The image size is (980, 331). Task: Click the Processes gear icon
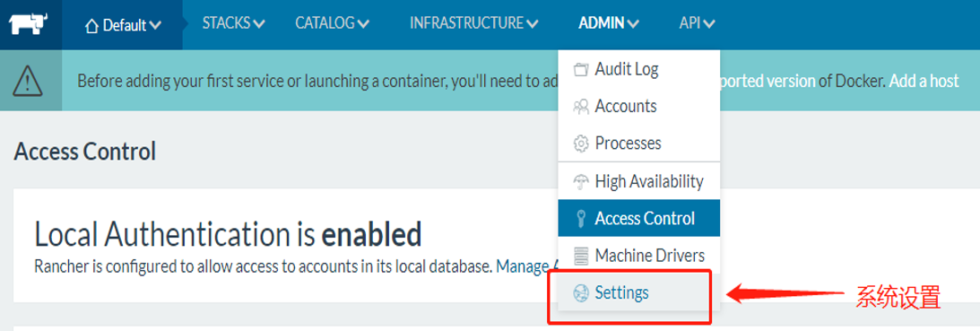[x=581, y=144]
